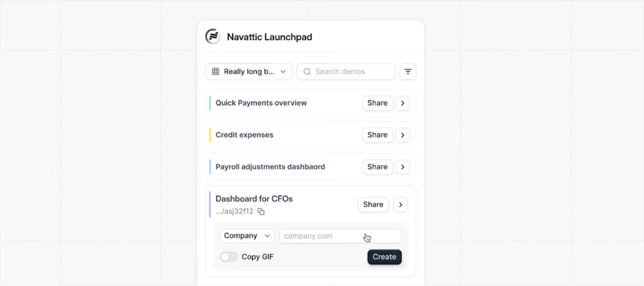644x286 pixels.
Task: Click Dashboard for CFOs chevron
Action: click(x=401, y=205)
